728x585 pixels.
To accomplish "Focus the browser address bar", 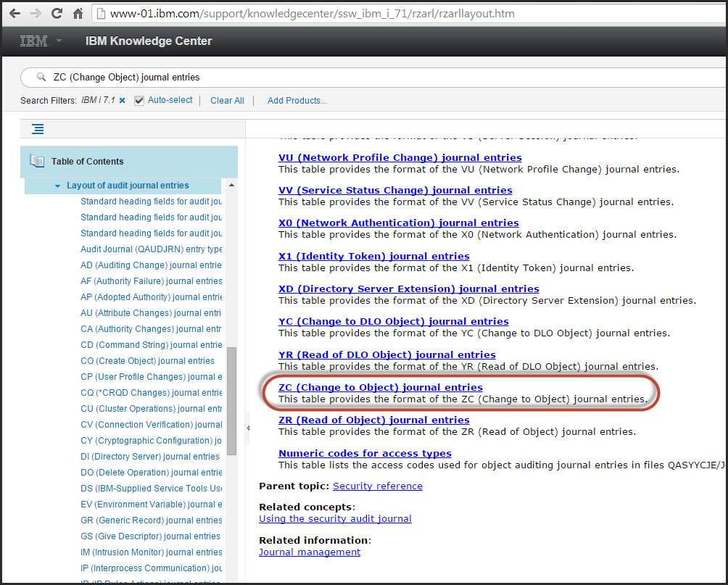I will [408, 14].
